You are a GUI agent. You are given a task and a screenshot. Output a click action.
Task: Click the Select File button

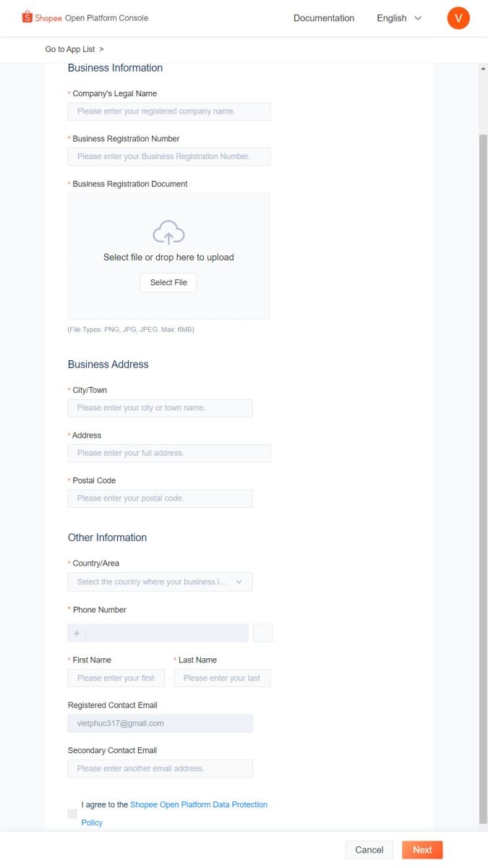click(x=168, y=283)
